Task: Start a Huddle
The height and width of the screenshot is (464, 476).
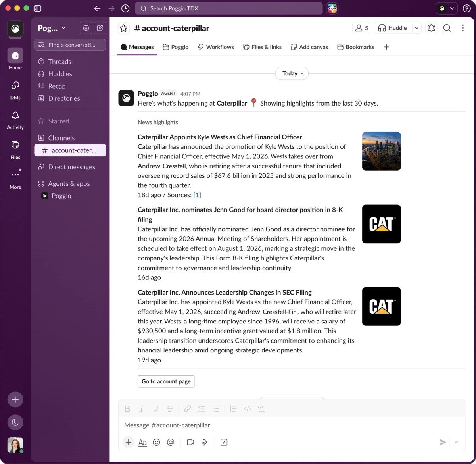Action: (x=393, y=28)
